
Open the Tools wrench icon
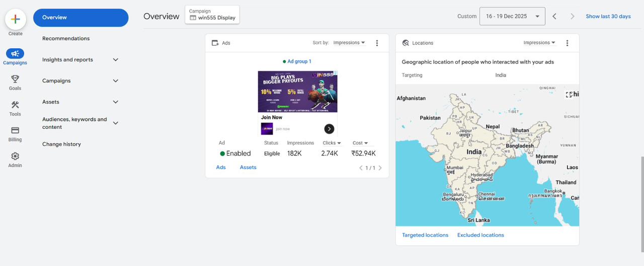tap(15, 105)
